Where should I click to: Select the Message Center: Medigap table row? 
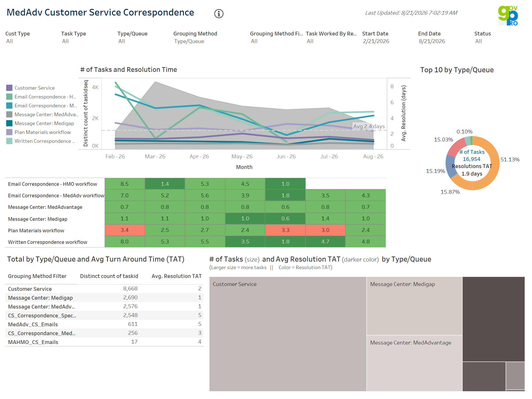pyautogui.click(x=104, y=297)
